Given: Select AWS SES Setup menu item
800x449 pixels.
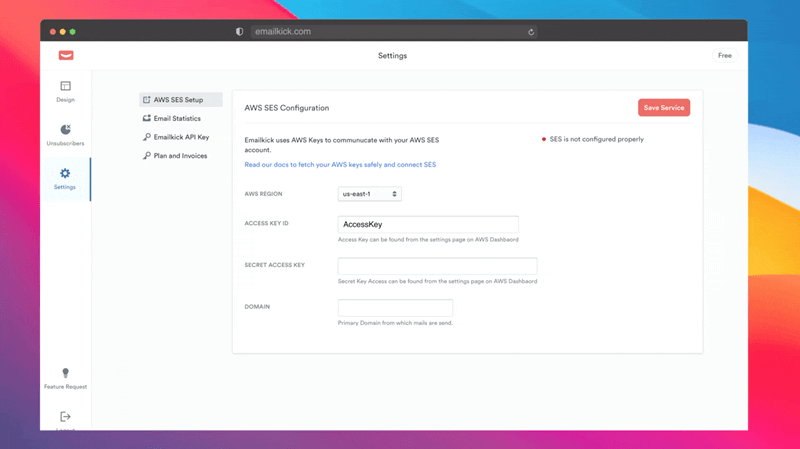Looking at the screenshot, I should pyautogui.click(x=181, y=99).
